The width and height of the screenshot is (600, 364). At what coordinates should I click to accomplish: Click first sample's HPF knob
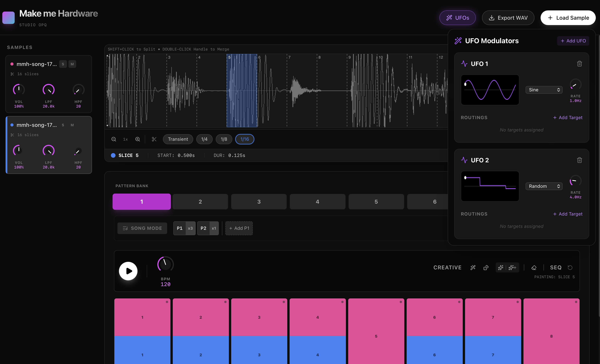tap(78, 90)
